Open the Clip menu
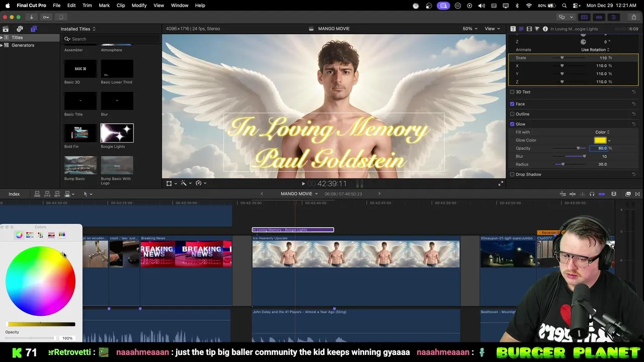The width and height of the screenshot is (644, 362). [121, 6]
